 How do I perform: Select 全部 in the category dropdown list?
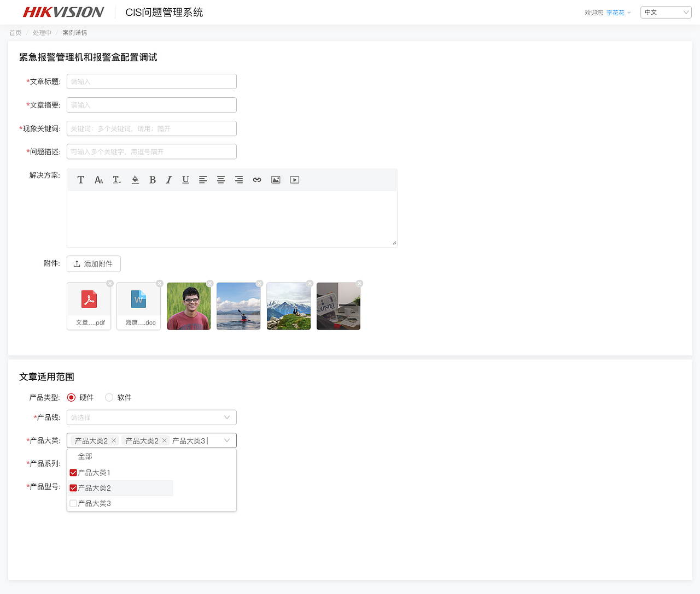(x=85, y=456)
